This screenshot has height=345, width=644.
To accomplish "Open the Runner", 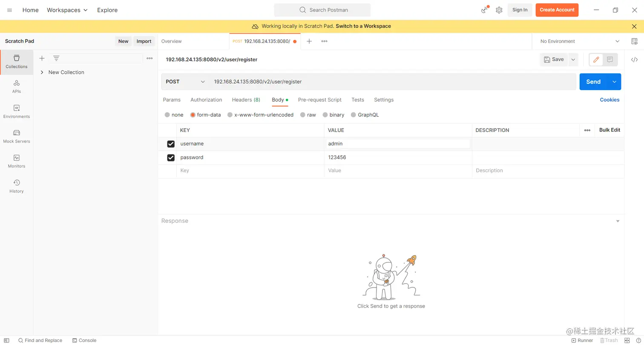I will 582,340.
